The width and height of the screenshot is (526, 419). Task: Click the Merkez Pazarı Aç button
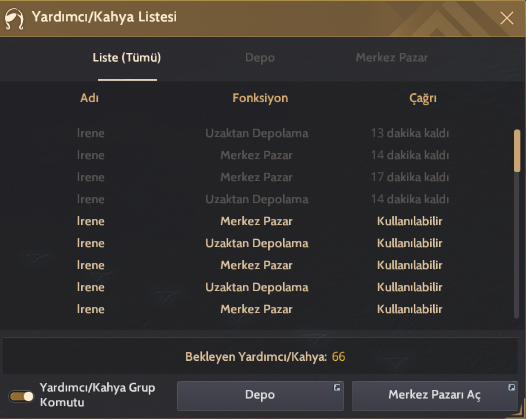click(435, 396)
